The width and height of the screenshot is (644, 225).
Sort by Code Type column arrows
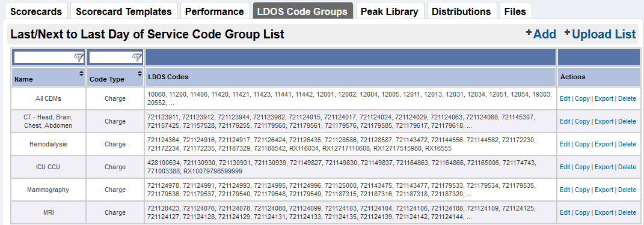(x=139, y=73)
